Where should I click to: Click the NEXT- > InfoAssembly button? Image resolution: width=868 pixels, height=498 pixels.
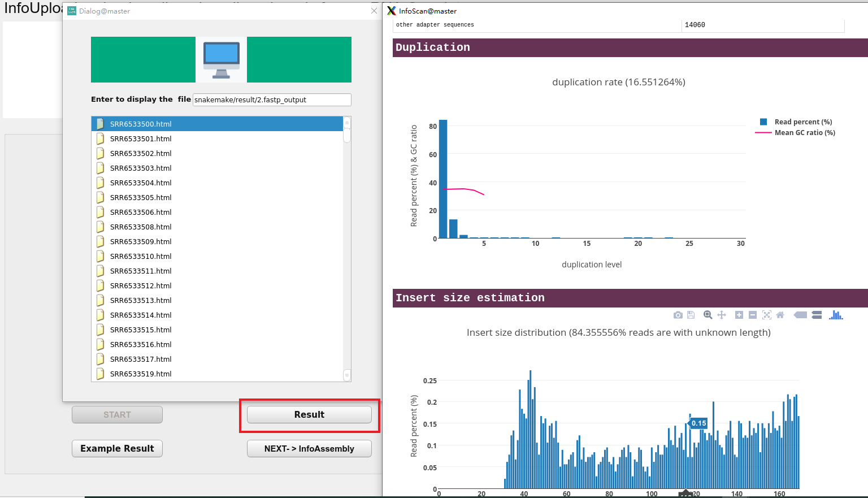[309, 448]
